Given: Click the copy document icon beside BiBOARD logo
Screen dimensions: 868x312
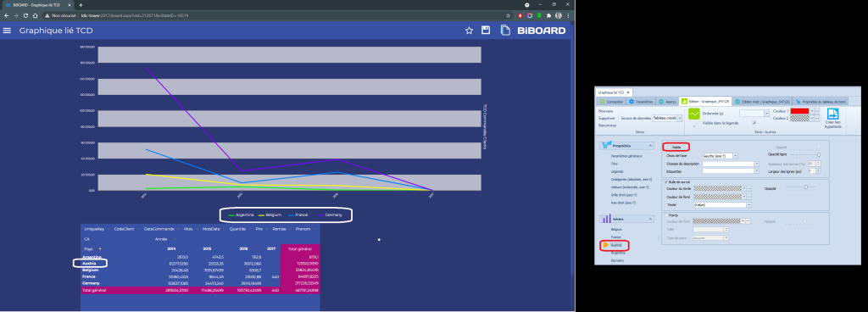Looking at the screenshot, I should tap(505, 31).
